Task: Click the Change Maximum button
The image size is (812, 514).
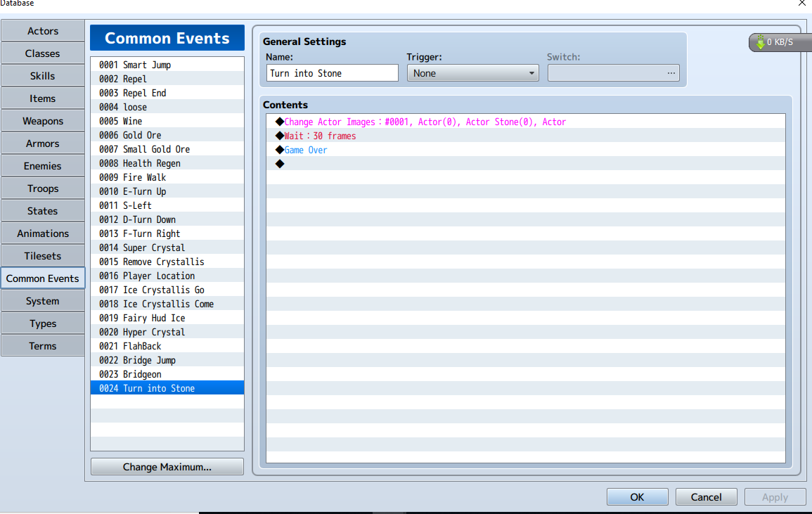Action: [x=167, y=467]
